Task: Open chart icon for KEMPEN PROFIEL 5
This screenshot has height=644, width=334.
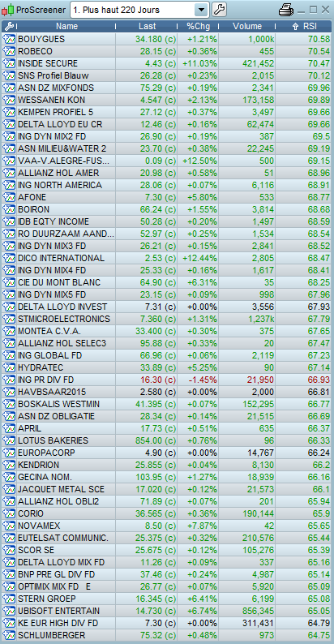Action: (9, 112)
